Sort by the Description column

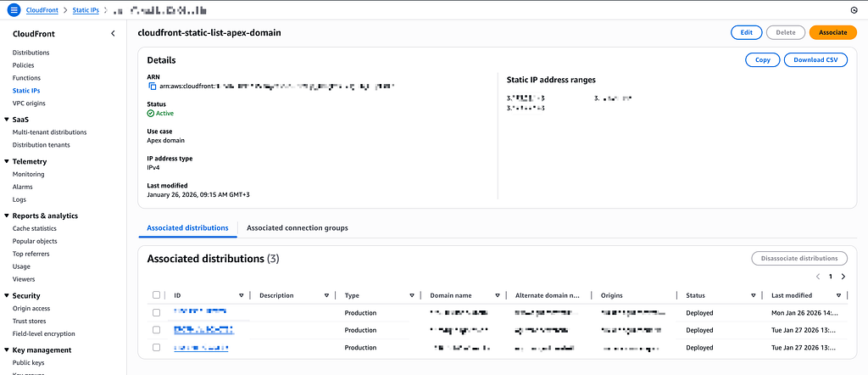[x=326, y=295]
